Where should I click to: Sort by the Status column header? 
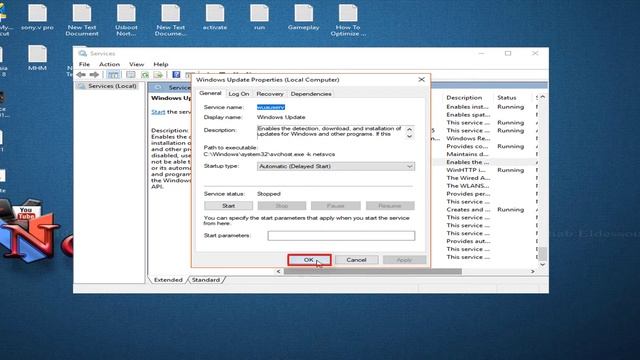tap(507, 98)
